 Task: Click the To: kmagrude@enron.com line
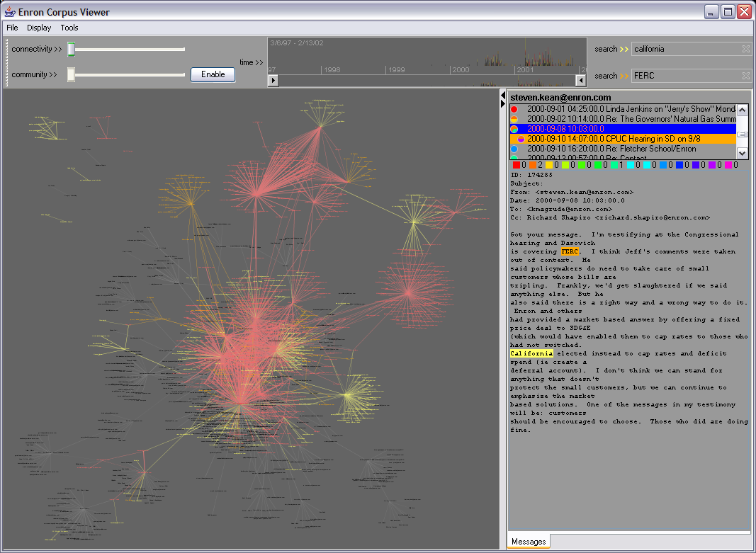[x=561, y=209]
